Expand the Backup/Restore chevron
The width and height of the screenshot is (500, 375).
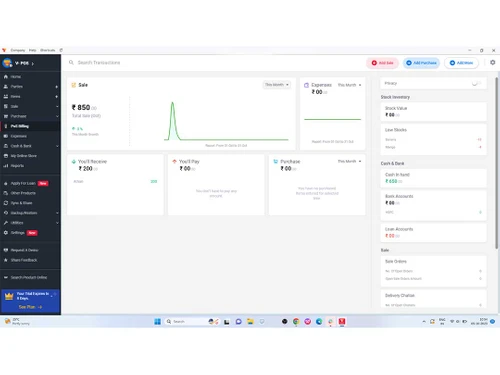coord(57,213)
